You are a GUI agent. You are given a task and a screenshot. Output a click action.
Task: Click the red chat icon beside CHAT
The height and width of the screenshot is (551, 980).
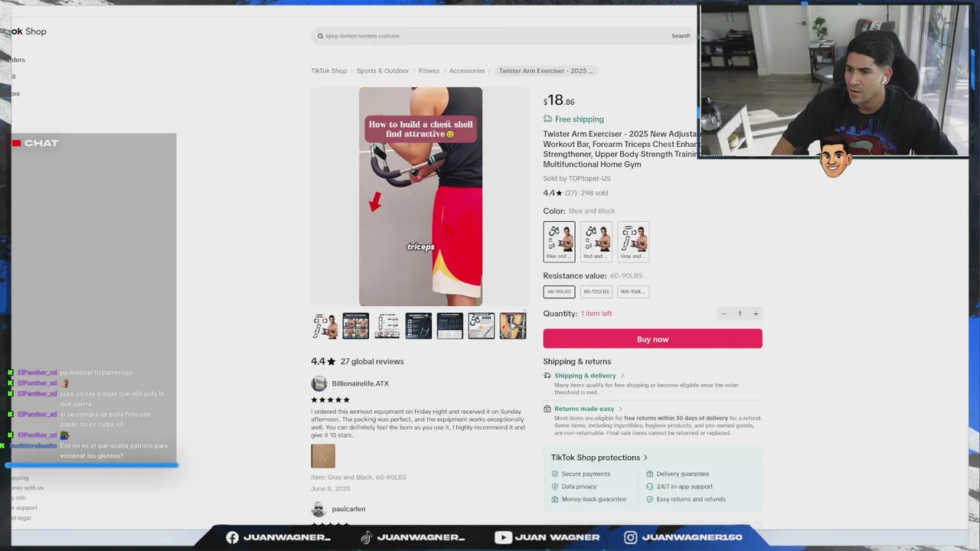coord(16,143)
